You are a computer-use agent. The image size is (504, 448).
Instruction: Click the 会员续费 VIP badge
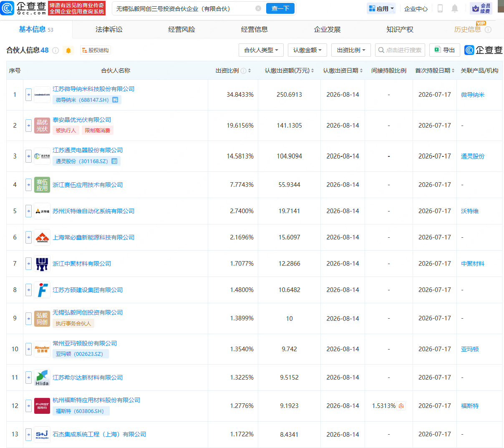481,8
